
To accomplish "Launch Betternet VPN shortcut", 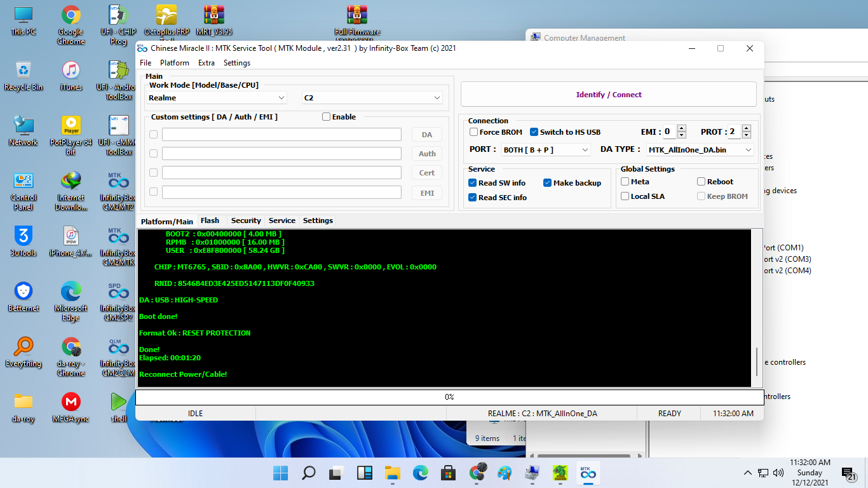I will [x=24, y=297].
